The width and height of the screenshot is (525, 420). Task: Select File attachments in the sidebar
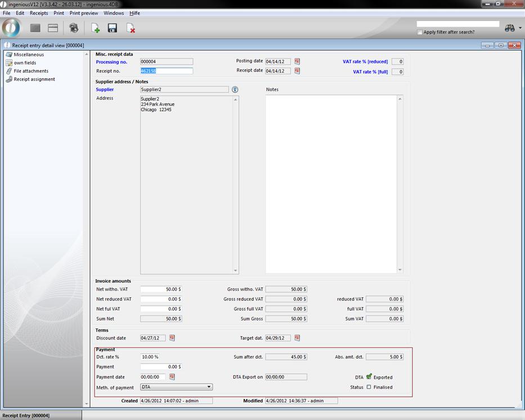(x=31, y=71)
